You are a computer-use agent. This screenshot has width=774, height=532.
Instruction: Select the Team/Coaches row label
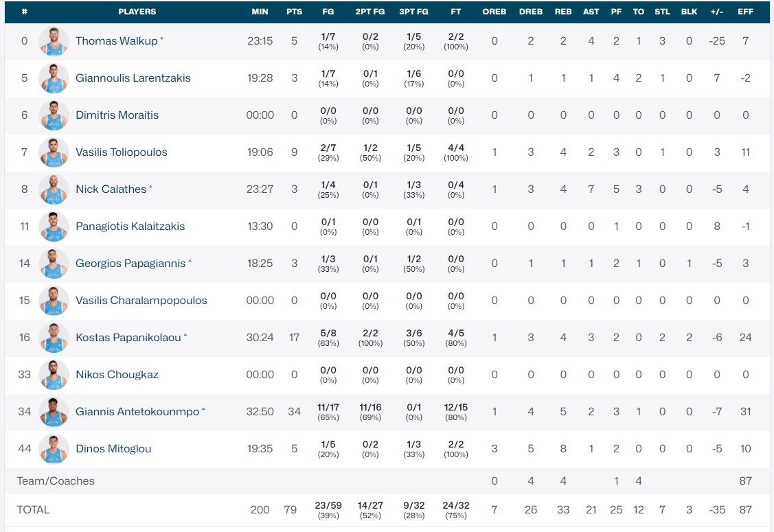55,481
